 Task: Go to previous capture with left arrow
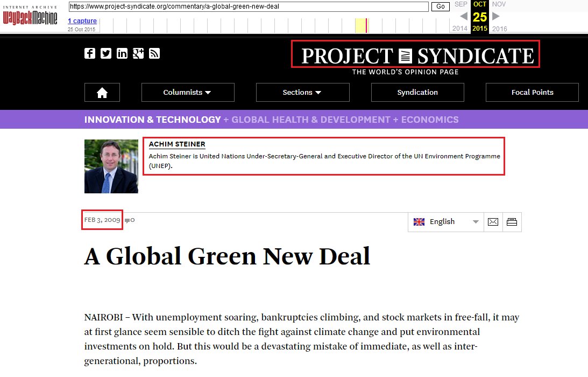coord(464,16)
